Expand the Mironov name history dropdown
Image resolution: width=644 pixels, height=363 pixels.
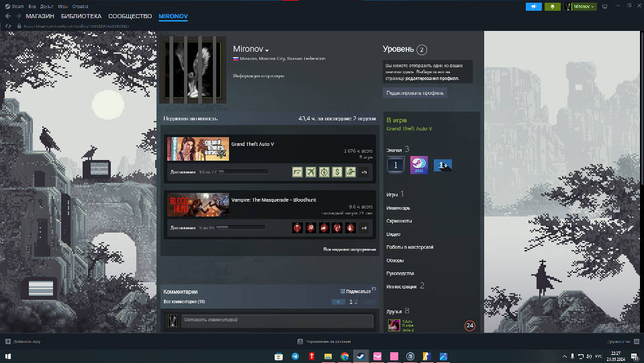(267, 50)
